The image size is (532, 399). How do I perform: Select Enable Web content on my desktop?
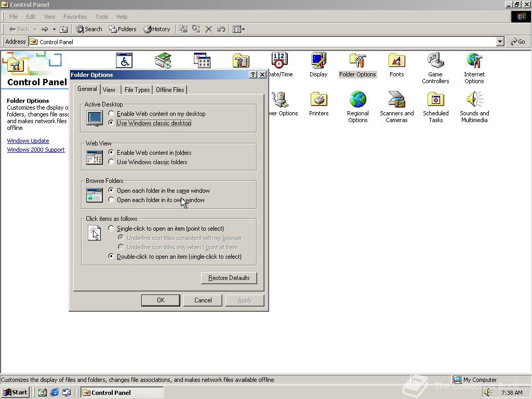pos(157,114)
